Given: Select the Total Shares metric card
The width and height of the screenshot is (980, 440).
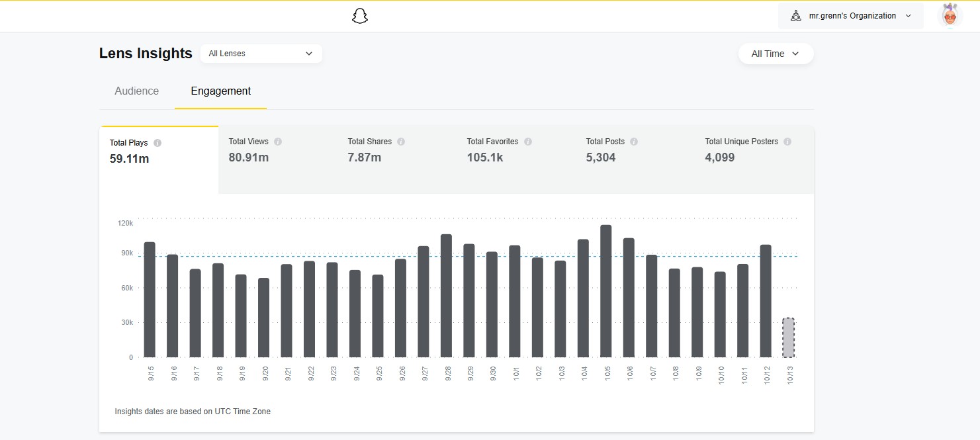Looking at the screenshot, I should [396, 159].
